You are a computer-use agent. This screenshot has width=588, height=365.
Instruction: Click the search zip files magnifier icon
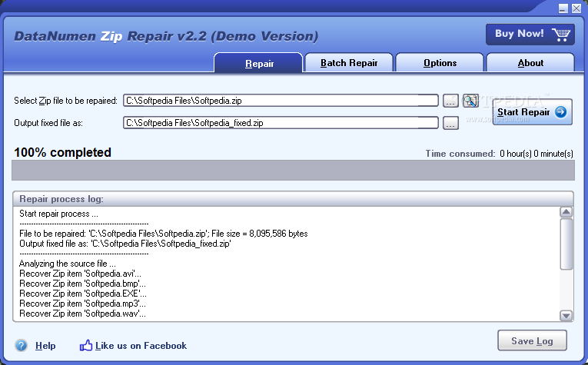click(470, 101)
